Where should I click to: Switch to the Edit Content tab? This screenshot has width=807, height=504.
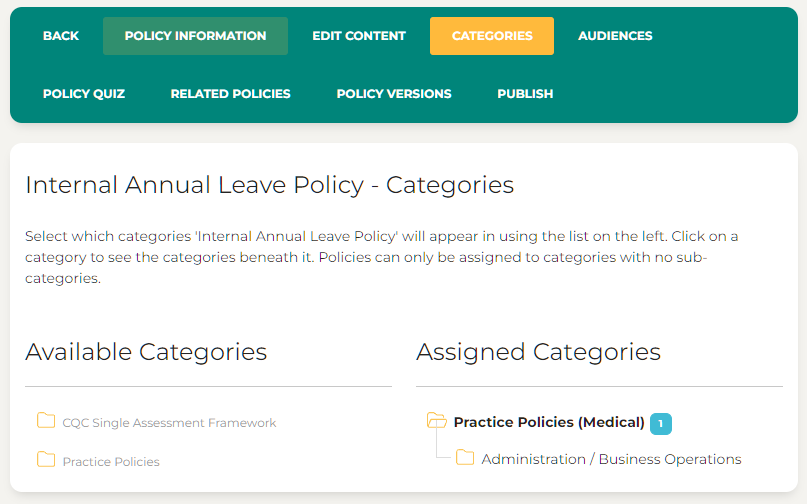click(x=359, y=36)
